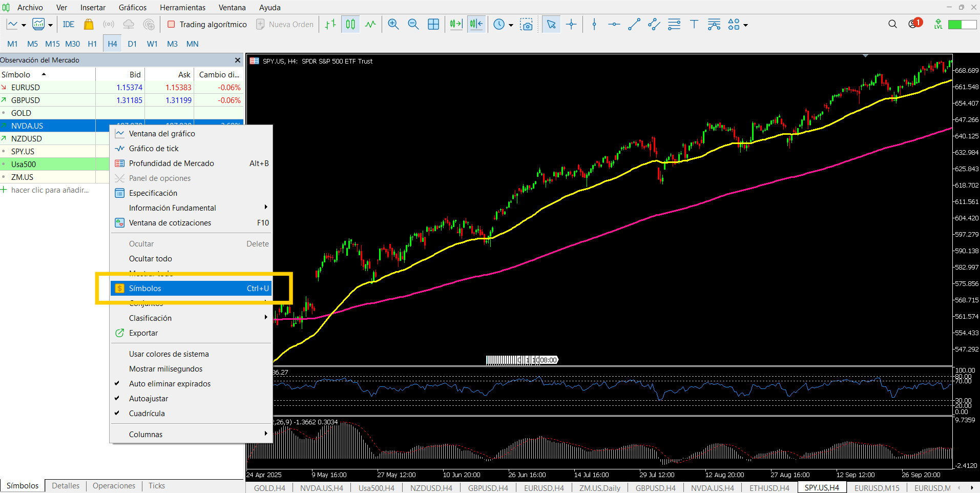Click the text label tool icon
This screenshot has height=493, width=980.
(694, 25)
